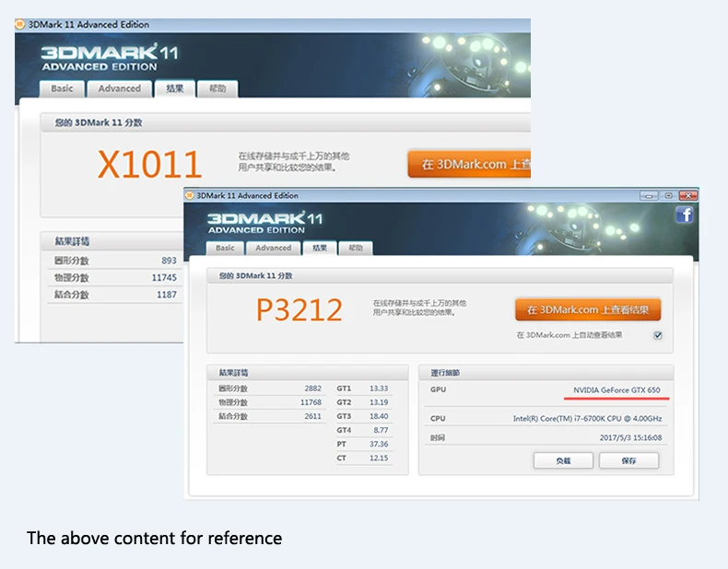
Task: Click the 結果詳情 header in back window
Action: [72, 241]
